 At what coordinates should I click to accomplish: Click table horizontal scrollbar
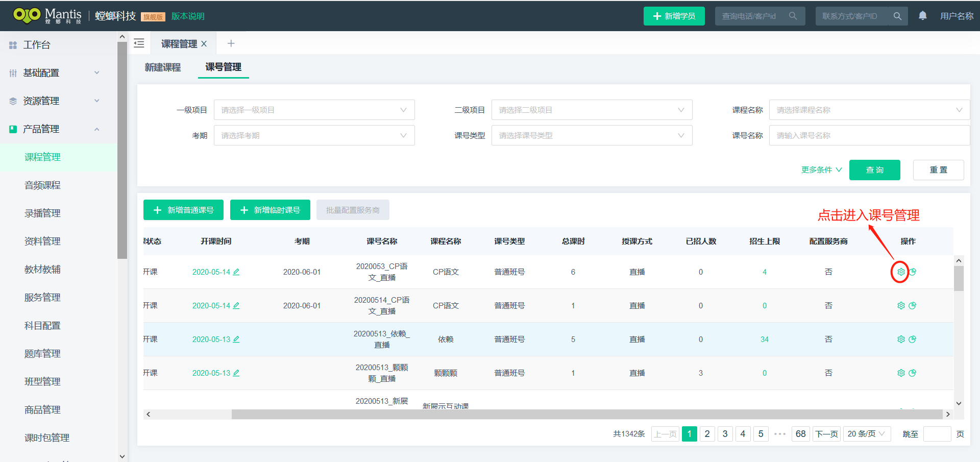tap(586, 414)
